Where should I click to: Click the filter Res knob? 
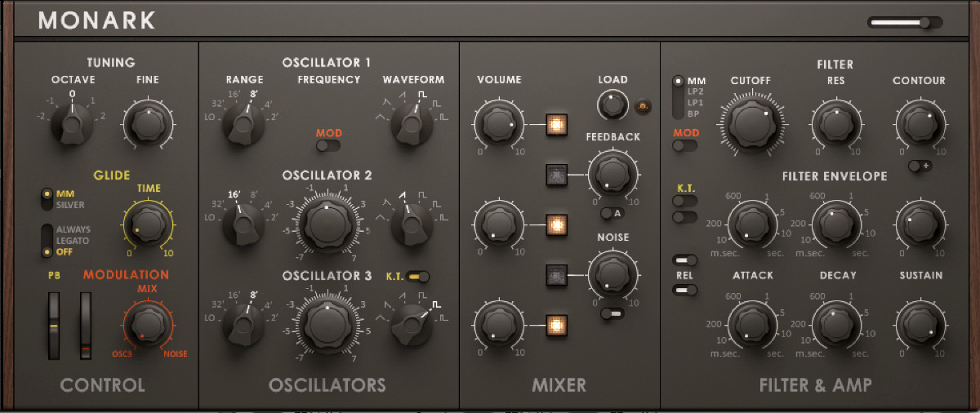pyautogui.click(x=836, y=124)
